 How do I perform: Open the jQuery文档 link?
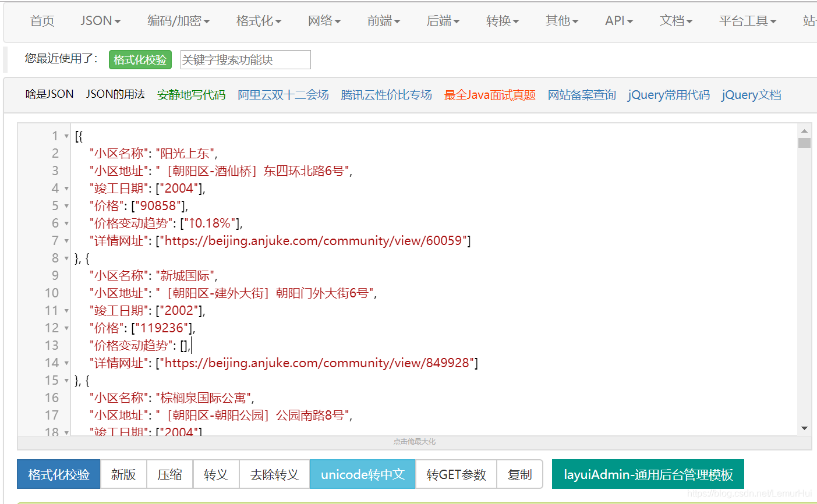click(751, 95)
